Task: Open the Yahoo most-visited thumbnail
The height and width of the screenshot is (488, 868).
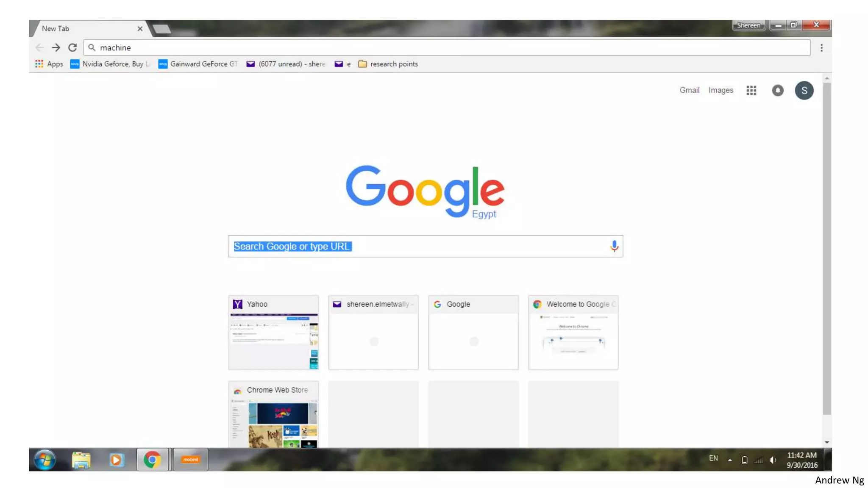Action: (273, 333)
